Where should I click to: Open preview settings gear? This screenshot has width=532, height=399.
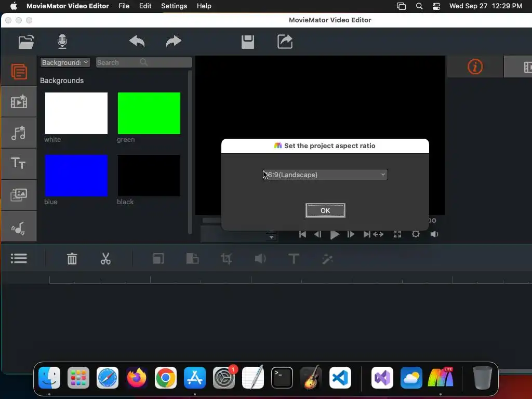click(416, 234)
